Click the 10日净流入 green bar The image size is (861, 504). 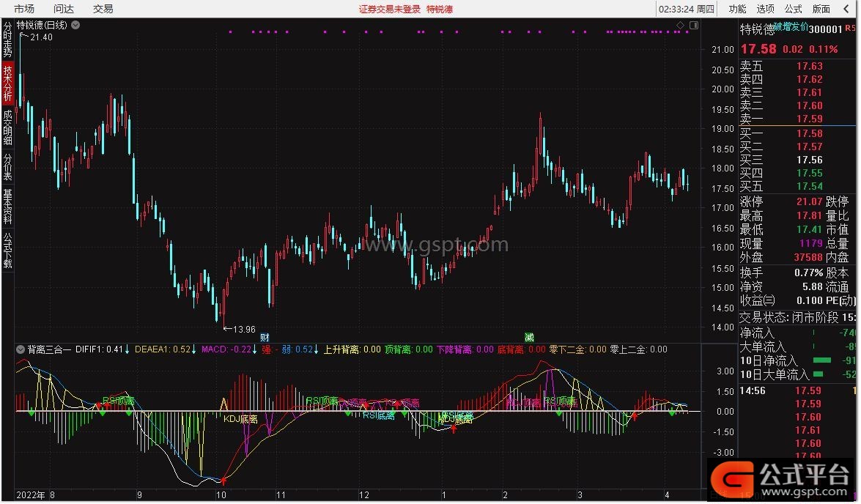click(822, 360)
